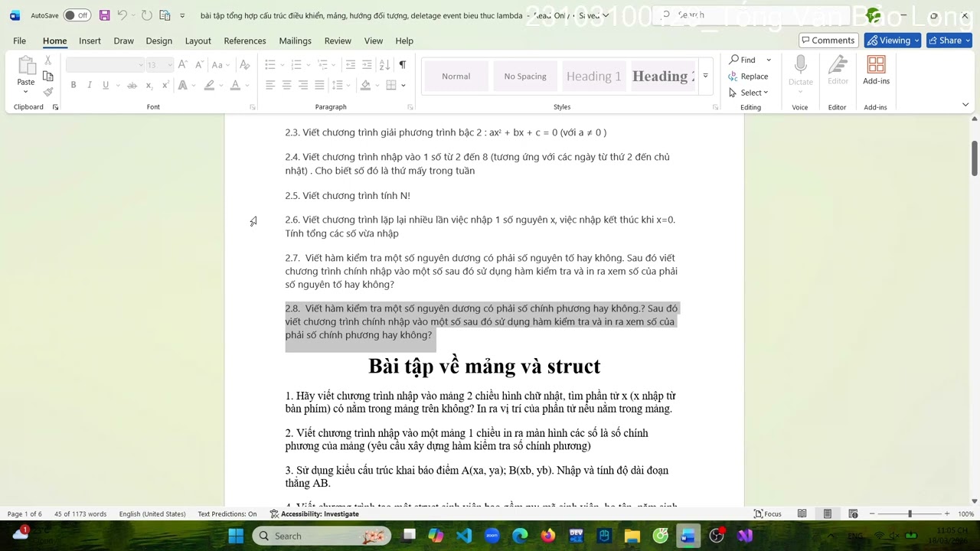Click the Font Color swatch
This screenshot has width=980, height=551.
tap(235, 85)
